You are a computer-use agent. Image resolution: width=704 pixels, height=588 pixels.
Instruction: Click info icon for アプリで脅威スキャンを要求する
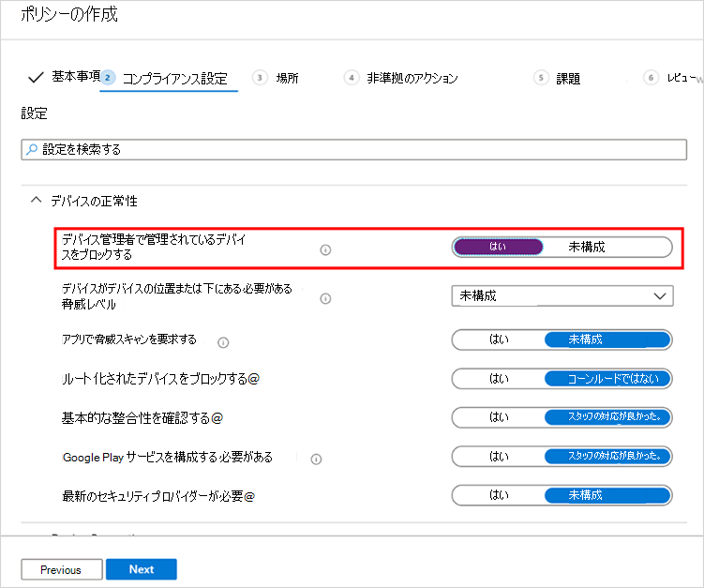pos(224,341)
